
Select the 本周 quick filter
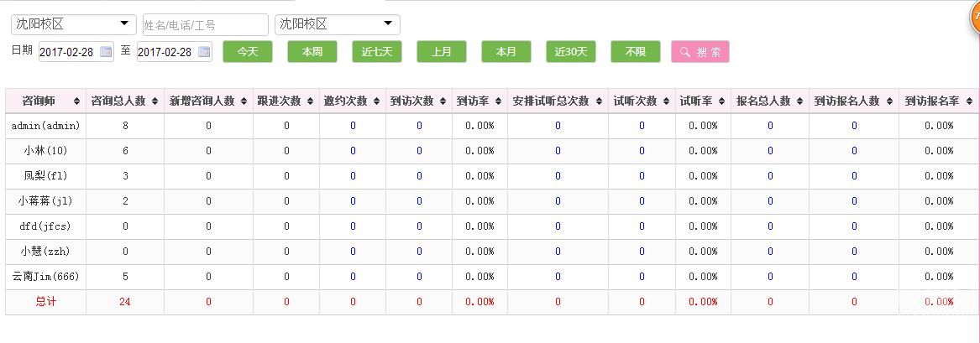click(312, 52)
